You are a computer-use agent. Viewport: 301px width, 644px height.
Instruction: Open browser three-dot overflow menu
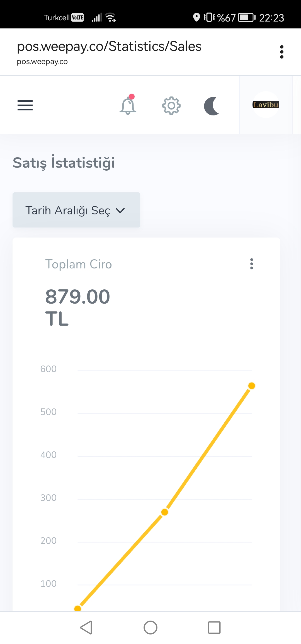click(x=282, y=52)
